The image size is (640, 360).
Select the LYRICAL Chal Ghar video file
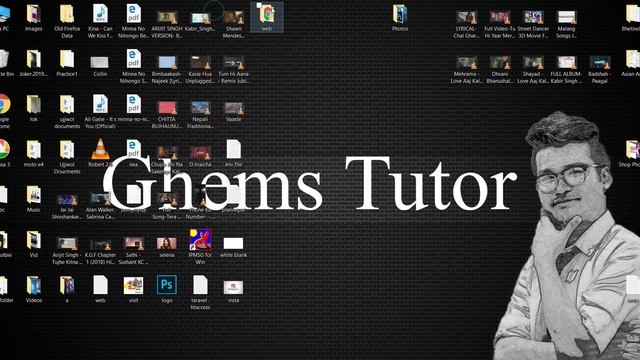coord(467,17)
